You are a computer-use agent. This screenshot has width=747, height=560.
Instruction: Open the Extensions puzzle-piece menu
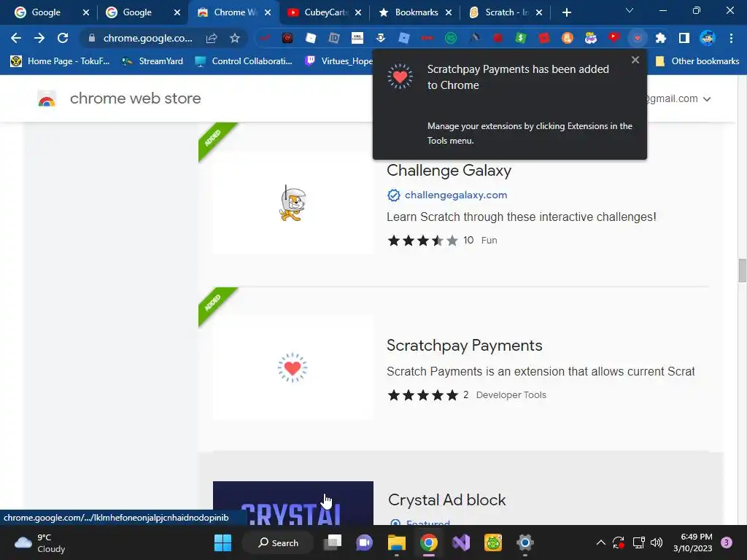pos(660,38)
